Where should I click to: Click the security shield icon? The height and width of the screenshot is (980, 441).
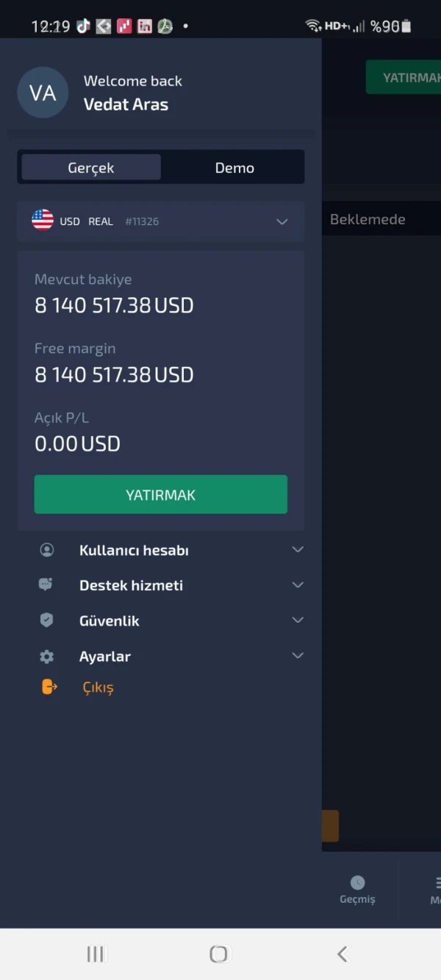47,620
